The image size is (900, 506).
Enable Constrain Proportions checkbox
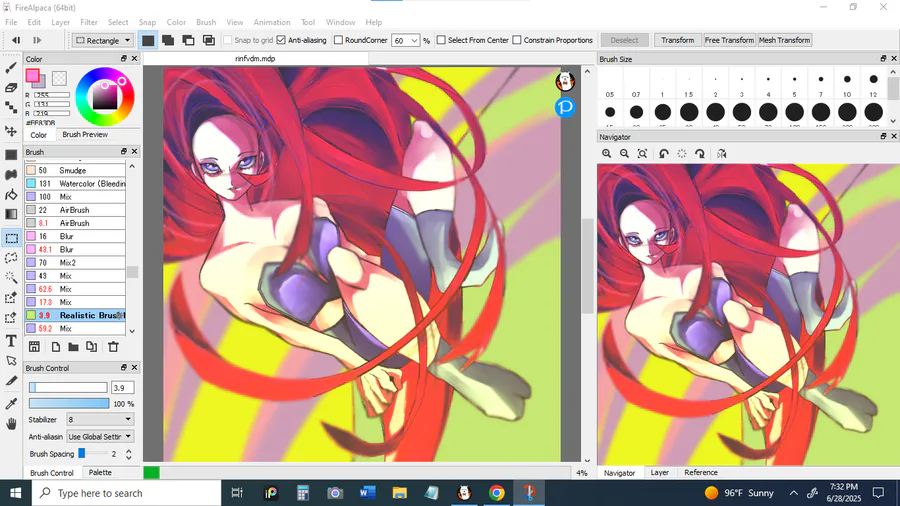point(517,40)
